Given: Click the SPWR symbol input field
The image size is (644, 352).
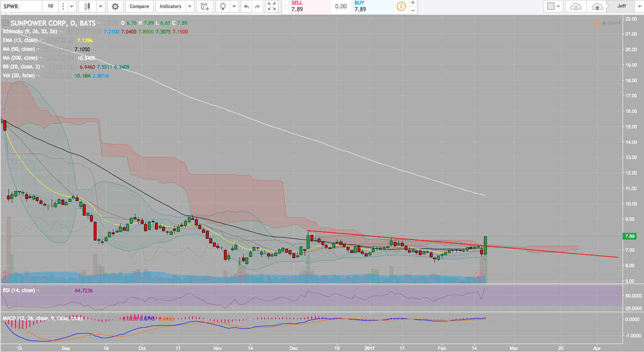Looking at the screenshot, I should tap(21, 6).
